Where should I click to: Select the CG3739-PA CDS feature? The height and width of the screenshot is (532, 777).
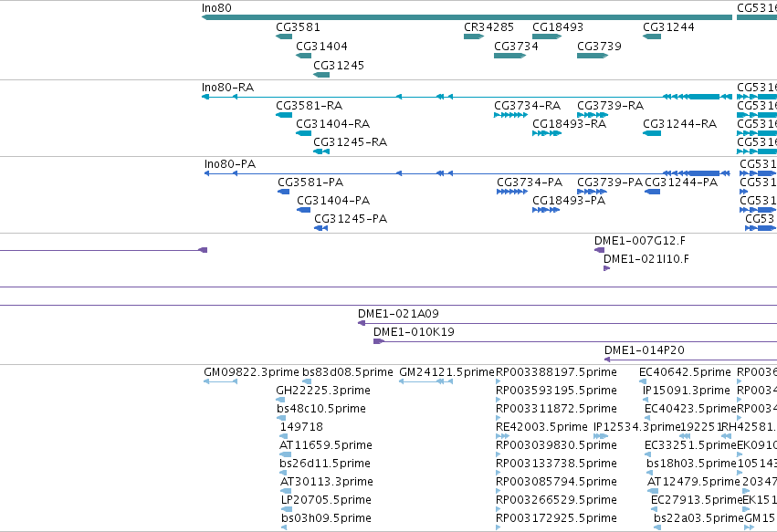point(593,192)
